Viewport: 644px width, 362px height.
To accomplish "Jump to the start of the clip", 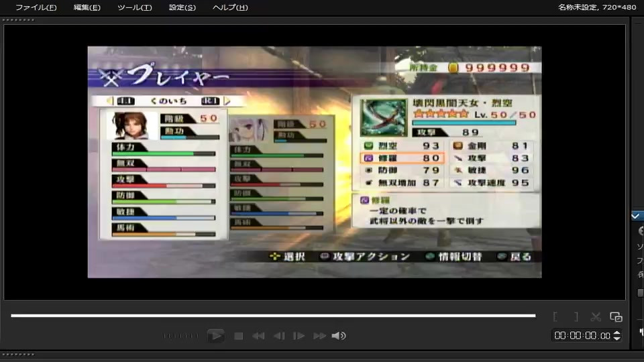I will pyautogui.click(x=258, y=336).
